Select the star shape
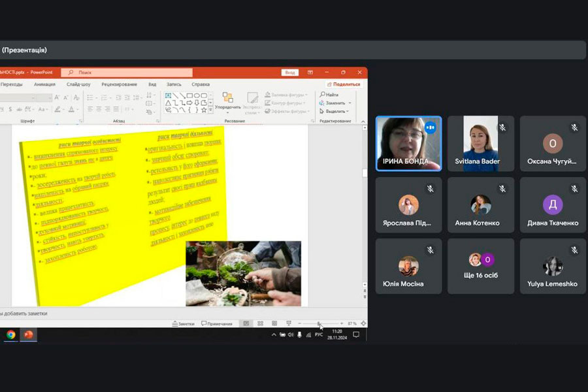 (x=204, y=110)
